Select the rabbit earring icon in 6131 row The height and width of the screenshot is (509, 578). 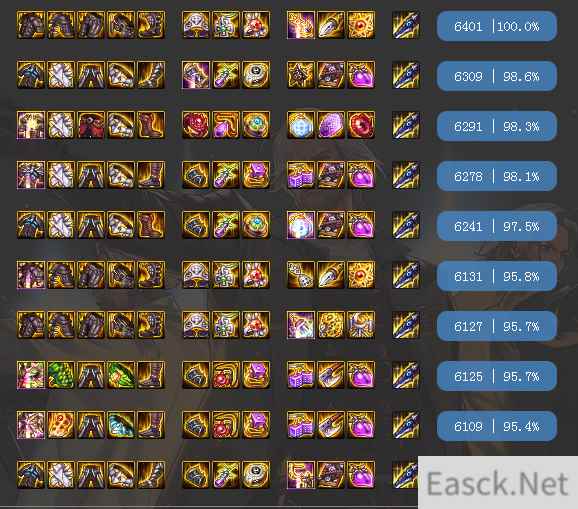click(256, 275)
